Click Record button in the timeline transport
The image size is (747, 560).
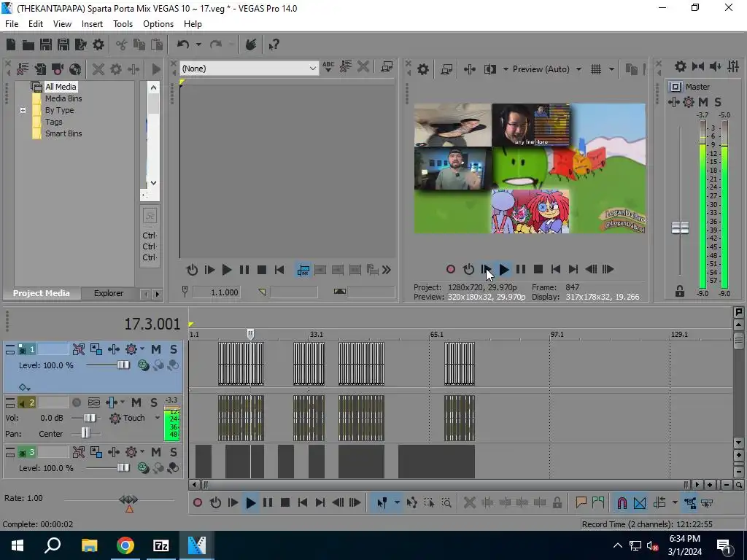click(198, 502)
